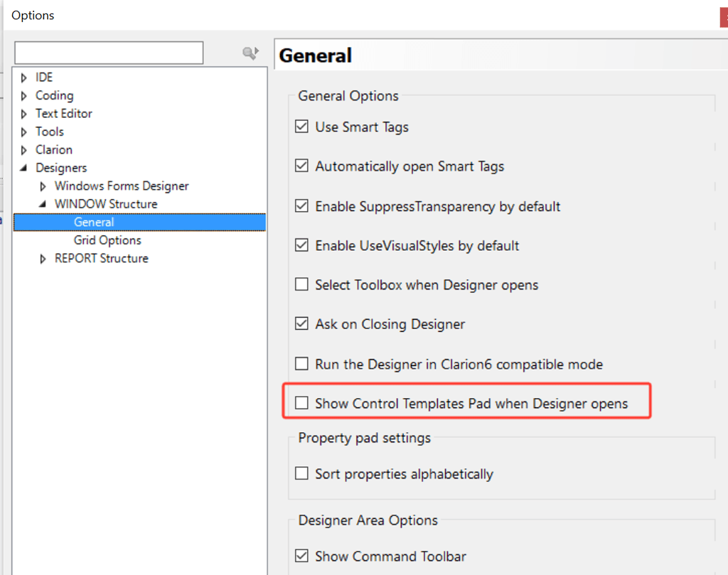
Task: Enable Sort properties alphabetically
Action: coord(301,473)
